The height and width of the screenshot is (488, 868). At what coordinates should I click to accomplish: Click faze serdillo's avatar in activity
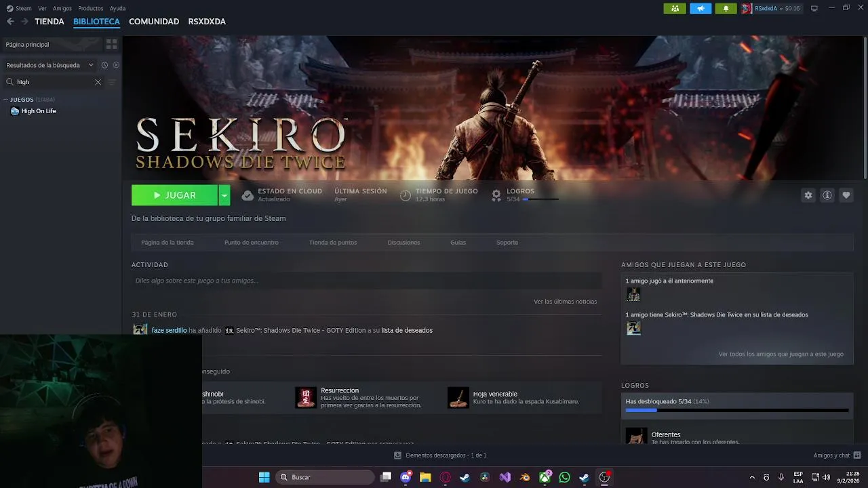click(x=140, y=330)
